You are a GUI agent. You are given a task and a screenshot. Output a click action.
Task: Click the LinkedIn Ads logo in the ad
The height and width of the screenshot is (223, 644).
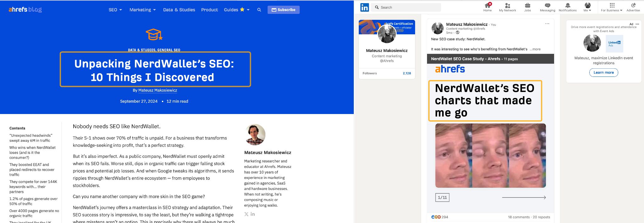614,43
